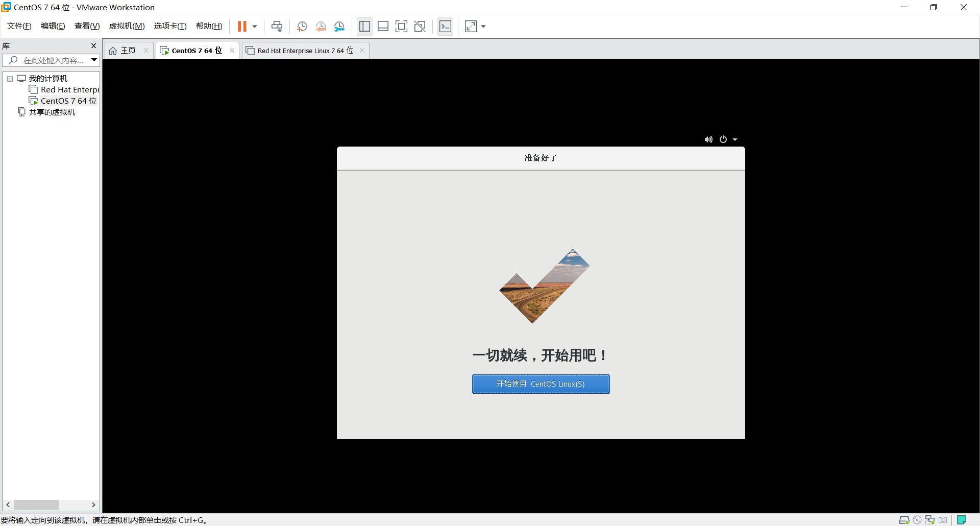Click the library search field

click(x=51, y=60)
